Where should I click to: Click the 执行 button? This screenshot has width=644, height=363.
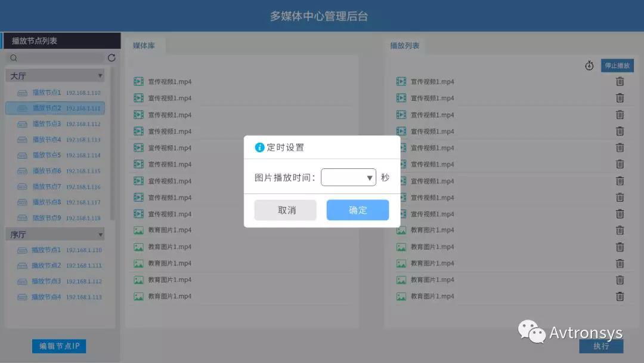tap(601, 346)
